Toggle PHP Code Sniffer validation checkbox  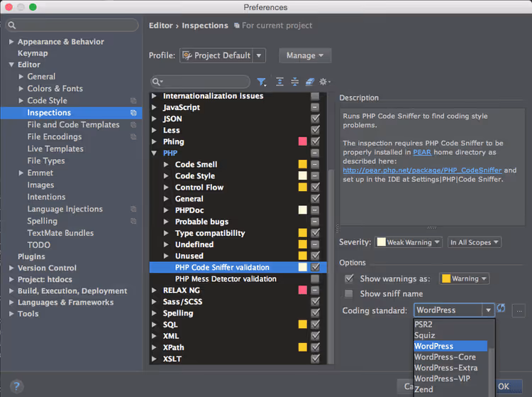click(315, 267)
